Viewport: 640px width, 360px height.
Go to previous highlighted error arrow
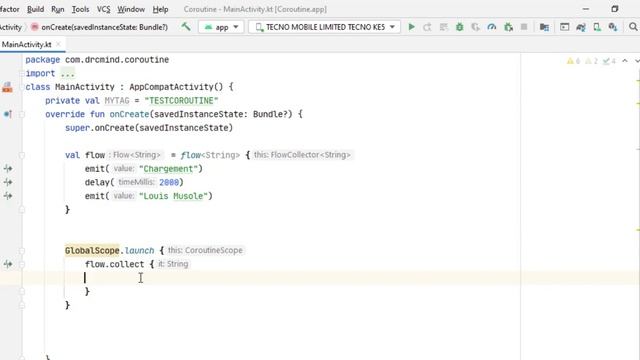point(625,61)
